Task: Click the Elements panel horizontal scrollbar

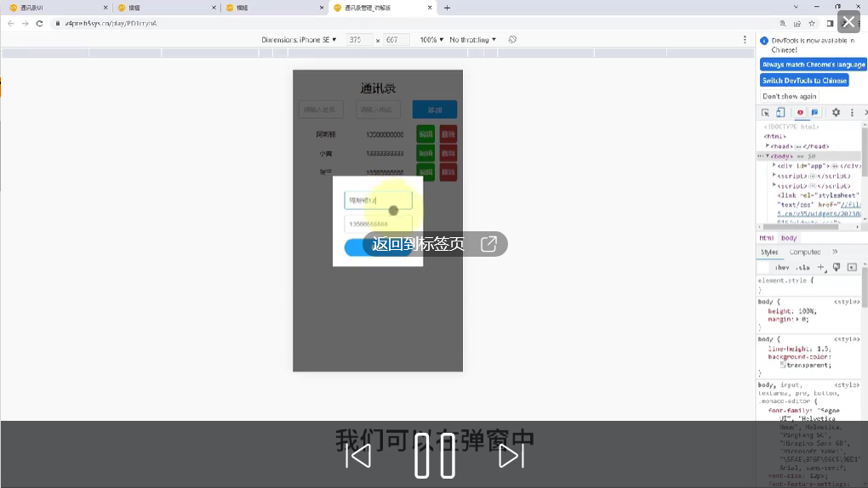Action: click(x=801, y=227)
